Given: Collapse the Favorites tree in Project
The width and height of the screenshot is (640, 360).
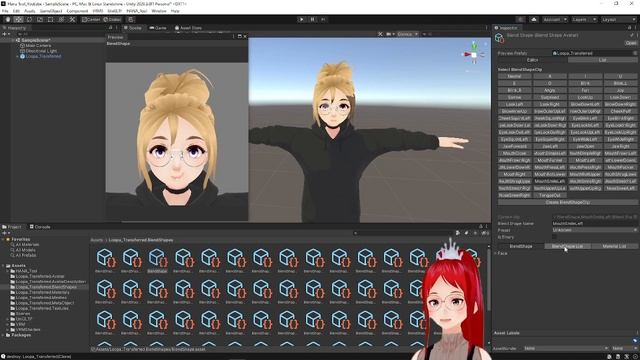Looking at the screenshot, I should coord(3,239).
